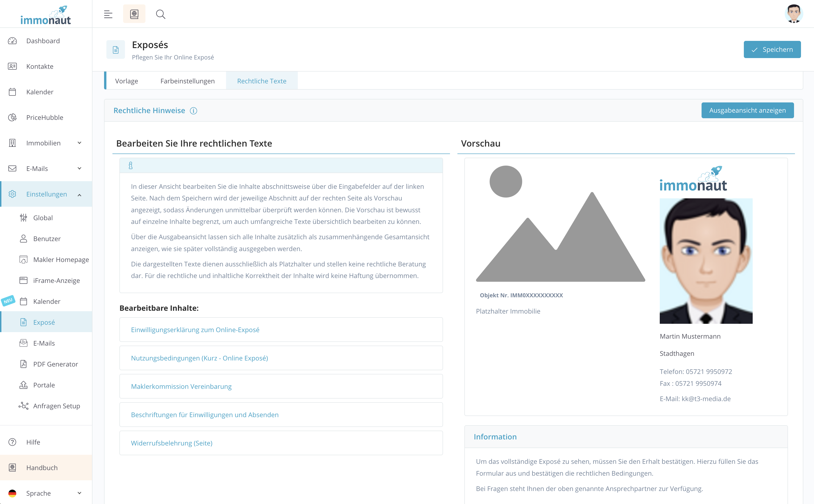The image size is (814, 504).
Task: Open the Sprache language dropdown
Action: 79,493
